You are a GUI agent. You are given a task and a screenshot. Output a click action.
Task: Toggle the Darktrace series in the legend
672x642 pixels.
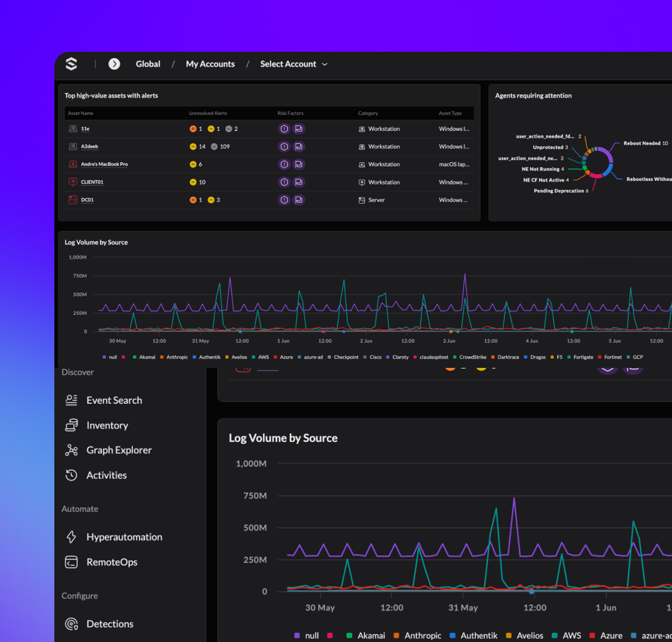[505, 357]
